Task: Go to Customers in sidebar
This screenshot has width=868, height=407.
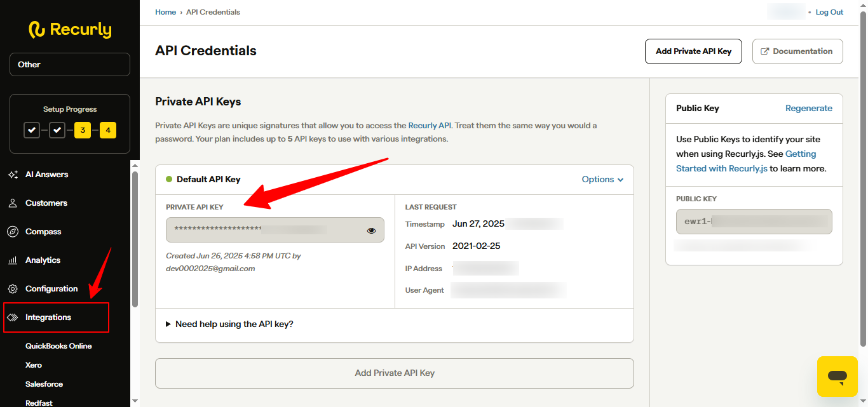Action: click(x=46, y=203)
